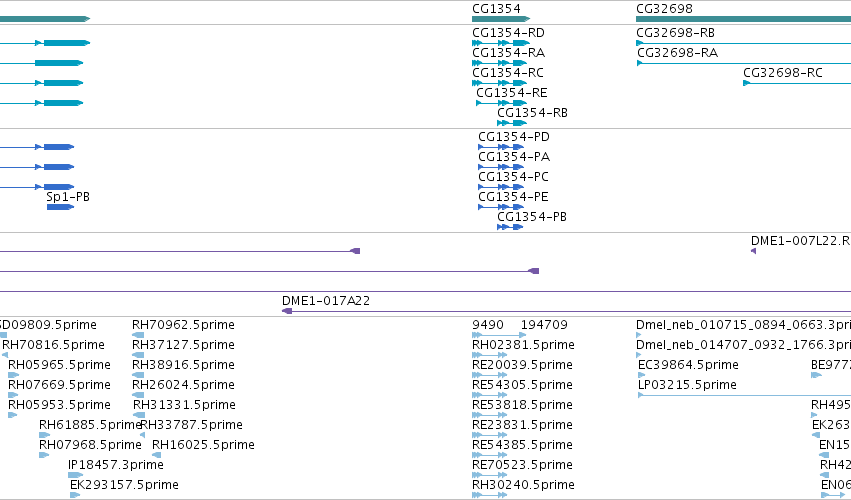Click EST EC39864.5prime
This screenshot has height=500, width=851.
pyautogui.click(x=688, y=365)
